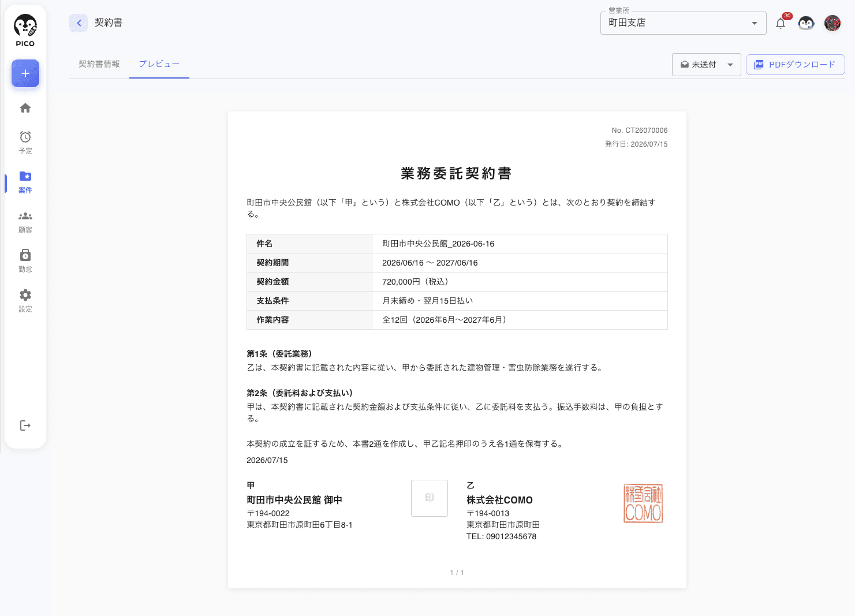Click TEL: 09012345678 phone number

(501, 536)
